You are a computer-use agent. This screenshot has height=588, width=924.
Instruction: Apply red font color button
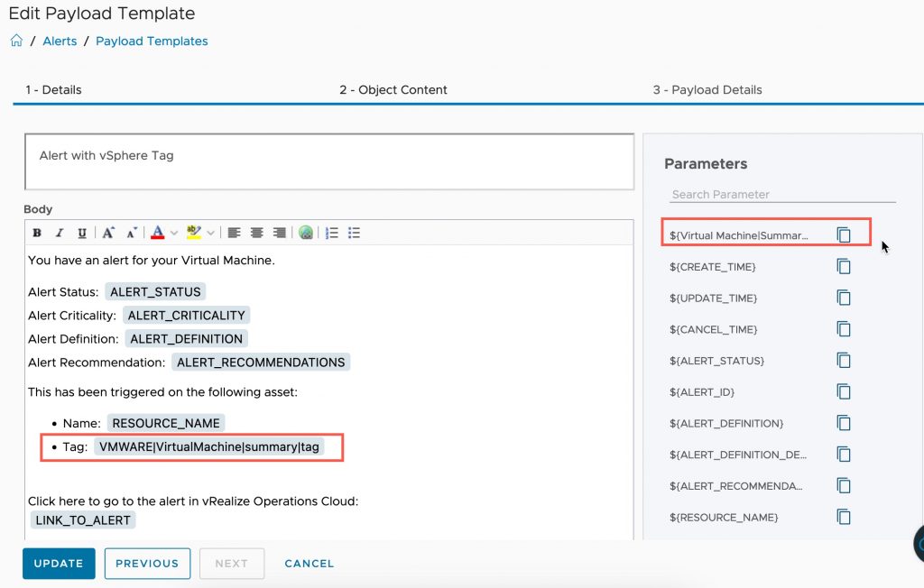[157, 233]
